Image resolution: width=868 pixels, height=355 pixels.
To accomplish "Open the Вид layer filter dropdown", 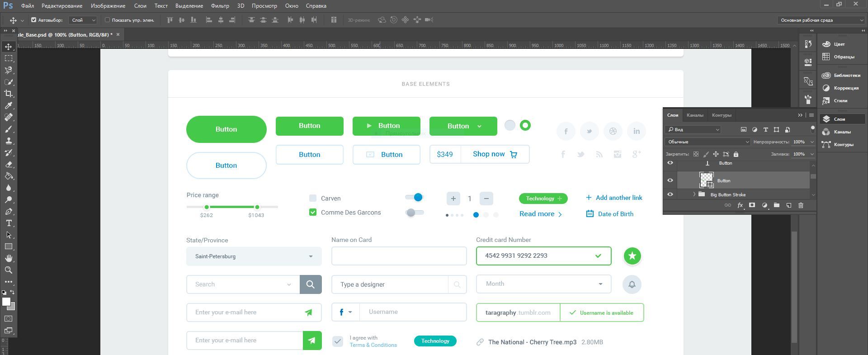I will pyautogui.click(x=693, y=129).
